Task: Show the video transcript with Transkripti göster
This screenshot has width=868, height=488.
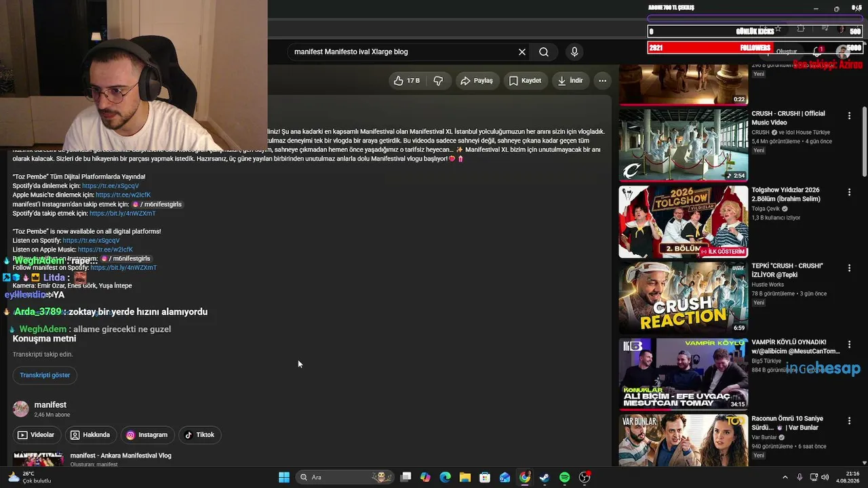Action: click(x=45, y=375)
